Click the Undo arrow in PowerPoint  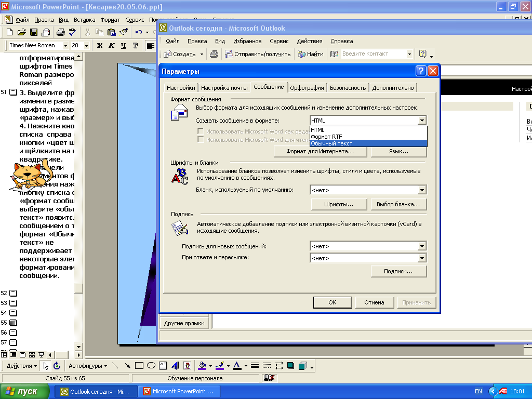(x=138, y=32)
